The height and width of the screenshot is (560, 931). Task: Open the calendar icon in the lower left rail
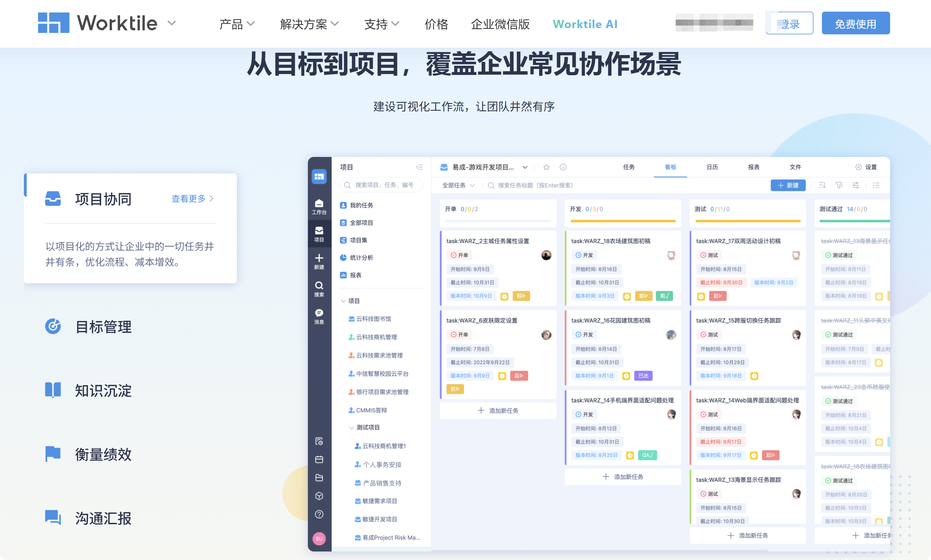(x=319, y=459)
